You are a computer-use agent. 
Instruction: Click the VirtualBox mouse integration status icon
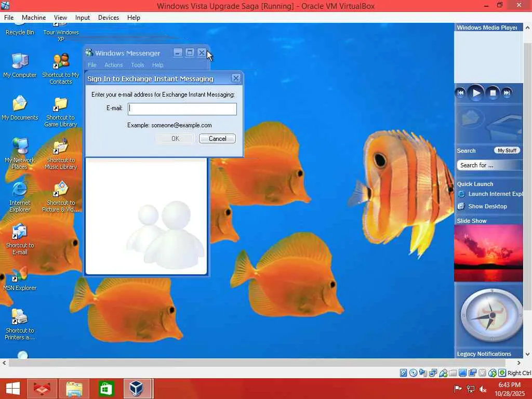click(x=493, y=373)
